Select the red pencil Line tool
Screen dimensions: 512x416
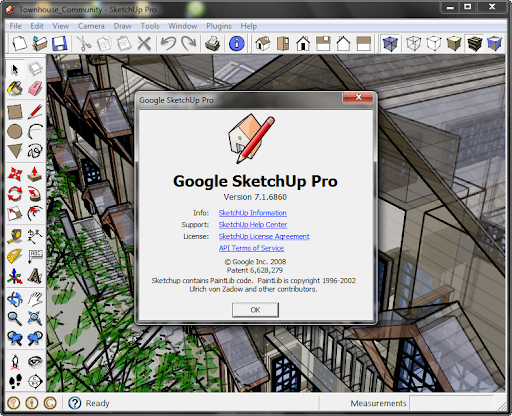(35, 112)
